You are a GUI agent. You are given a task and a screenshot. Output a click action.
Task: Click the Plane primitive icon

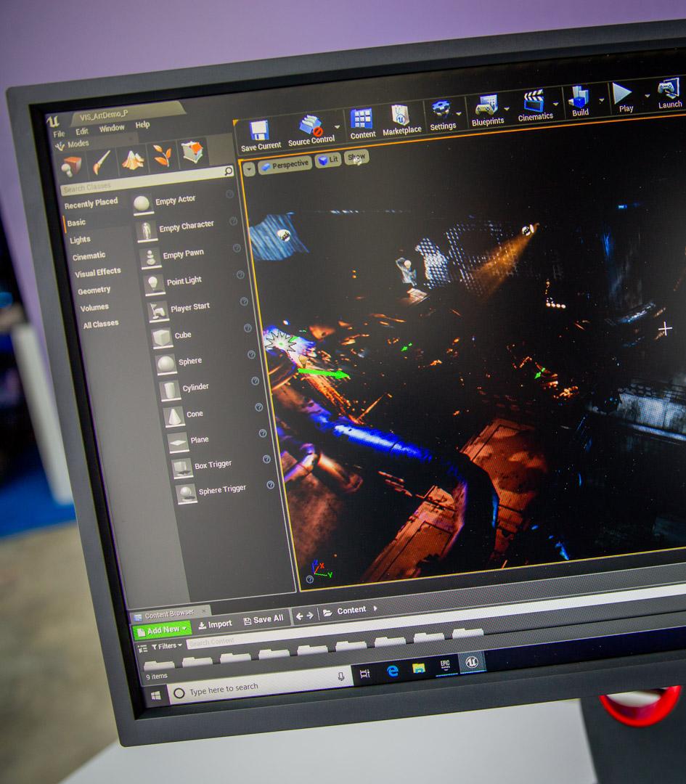[178, 443]
